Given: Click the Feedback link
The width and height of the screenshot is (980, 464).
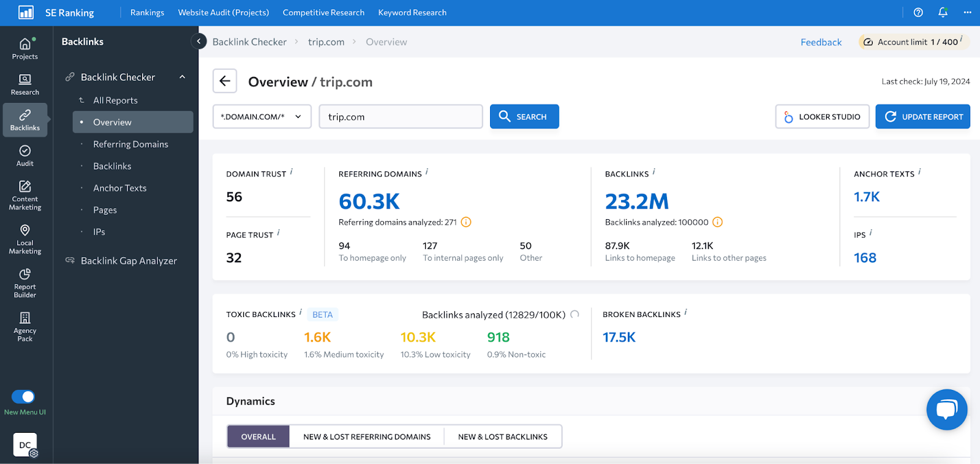Looking at the screenshot, I should coord(821,42).
